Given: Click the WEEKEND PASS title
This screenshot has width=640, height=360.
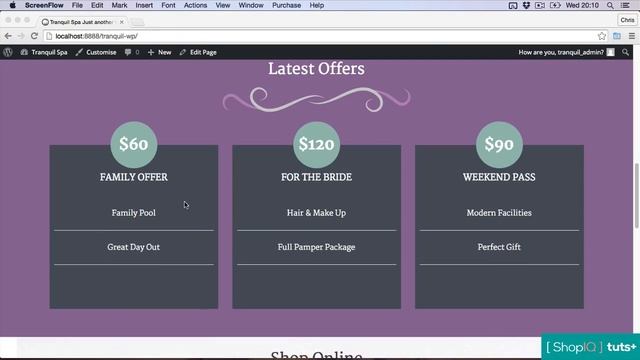Looking at the screenshot, I should click(x=499, y=177).
